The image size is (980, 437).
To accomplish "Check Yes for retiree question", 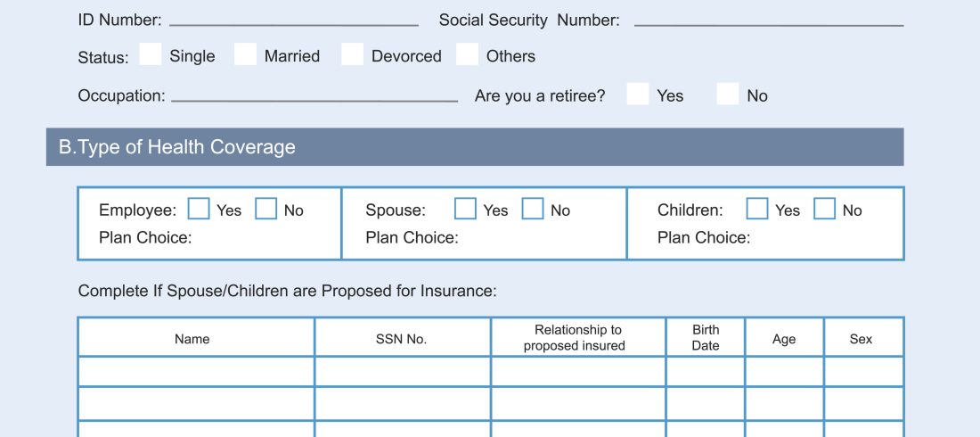I will coord(637,94).
